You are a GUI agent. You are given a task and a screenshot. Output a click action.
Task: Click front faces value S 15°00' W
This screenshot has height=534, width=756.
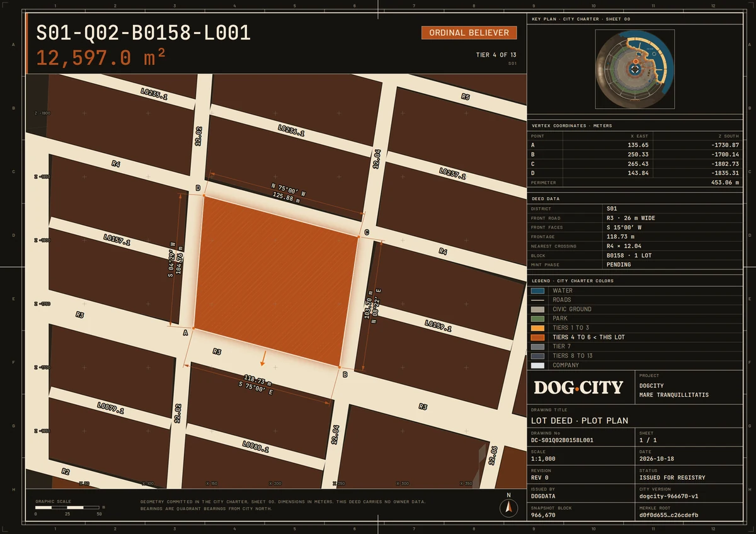tap(624, 227)
